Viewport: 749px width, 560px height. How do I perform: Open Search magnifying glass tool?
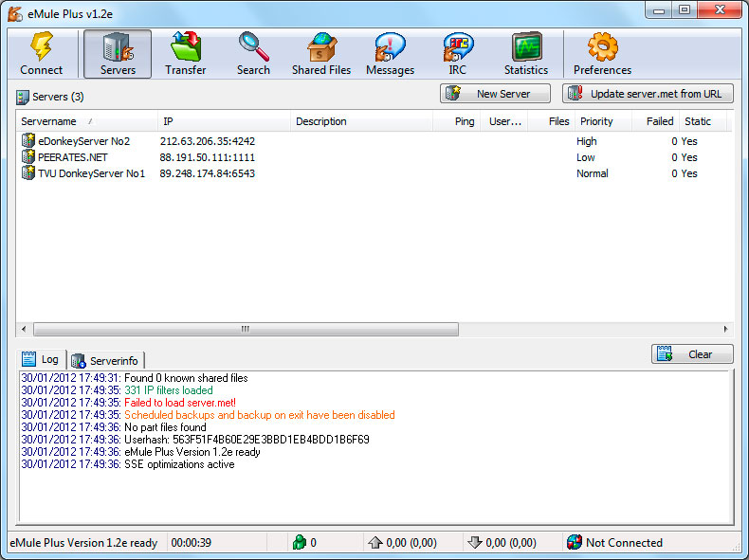click(x=254, y=46)
